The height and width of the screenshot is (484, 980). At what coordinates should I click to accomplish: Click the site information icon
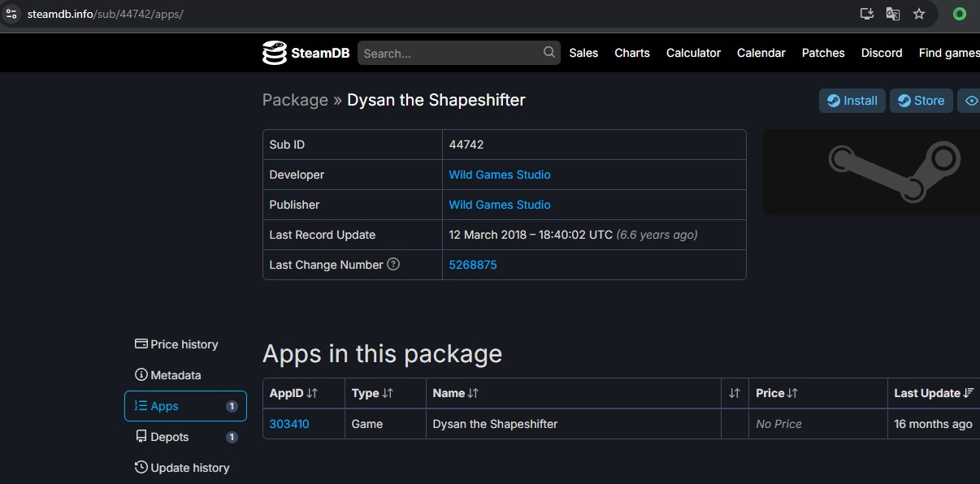[11, 14]
